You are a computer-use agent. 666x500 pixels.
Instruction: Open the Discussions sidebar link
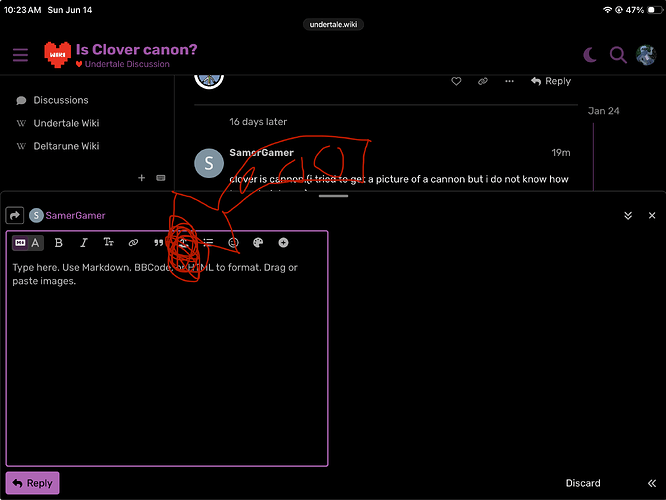tap(61, 100)
